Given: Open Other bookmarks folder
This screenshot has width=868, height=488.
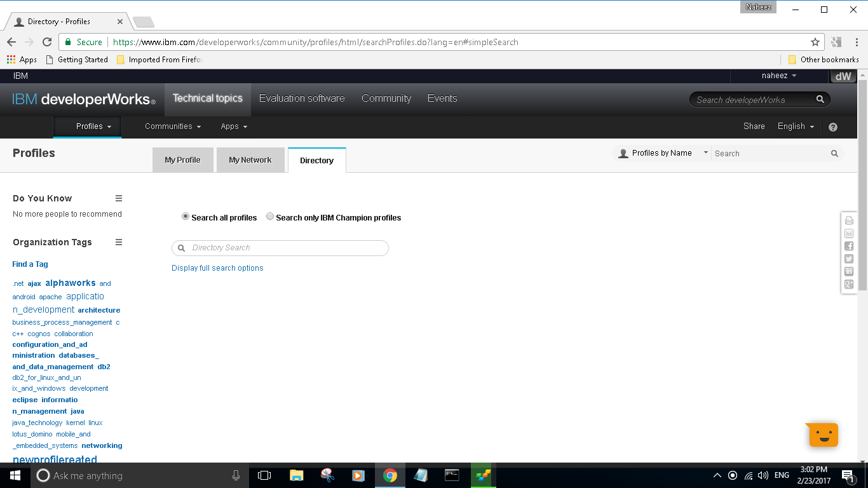Looking at the screenshot, I should [x=824, y=60].
